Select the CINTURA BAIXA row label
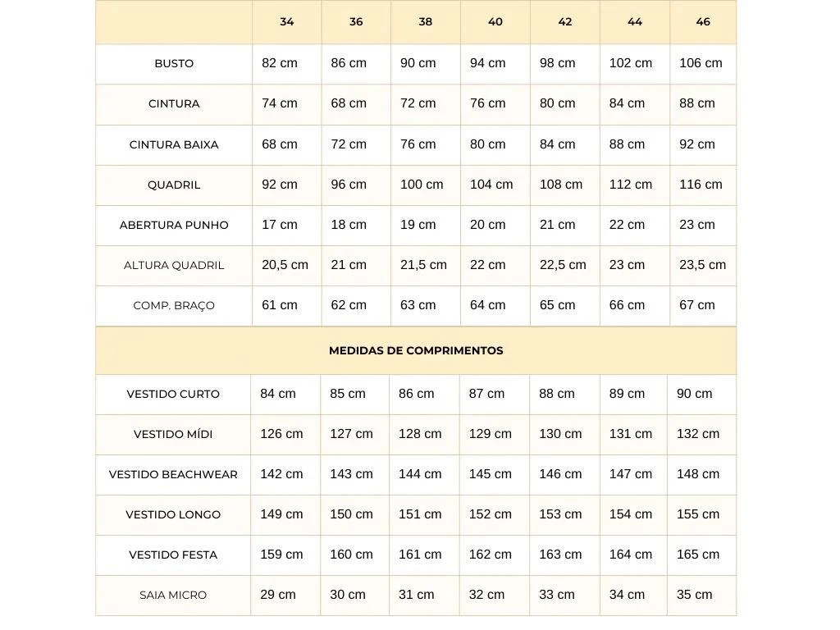 pyautogui.click(x=174, y=144)
